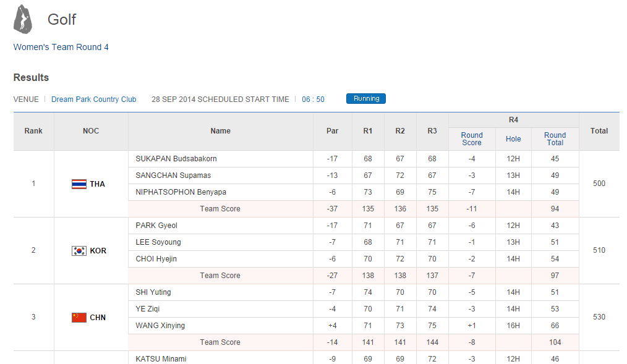Click the 06 : 50 start time
The height and width of the screenshot is (364, 627).
pyautogui.click(x=313, y=99)
